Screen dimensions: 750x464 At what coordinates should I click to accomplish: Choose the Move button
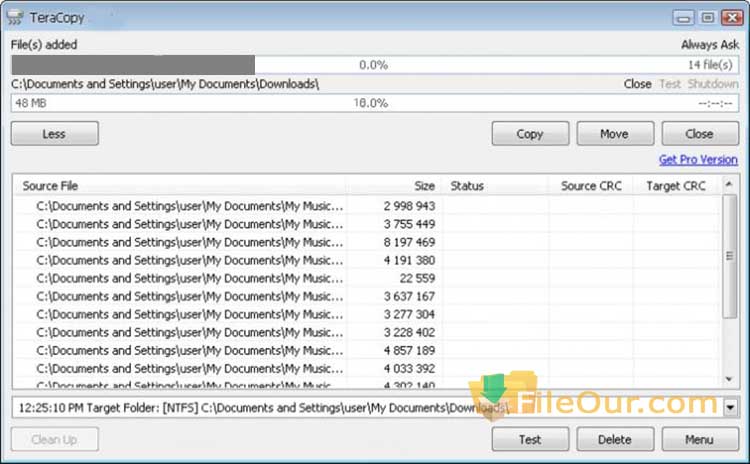pos(615,133)
